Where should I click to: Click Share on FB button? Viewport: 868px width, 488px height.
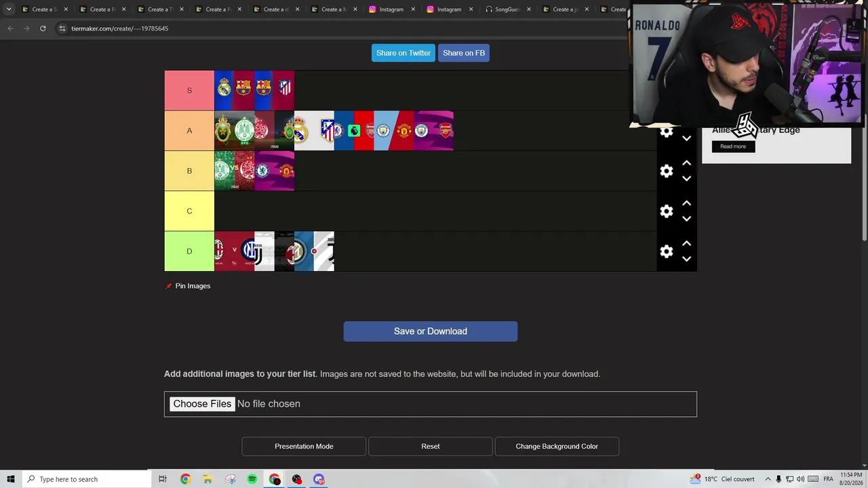[x=464, y=53]
